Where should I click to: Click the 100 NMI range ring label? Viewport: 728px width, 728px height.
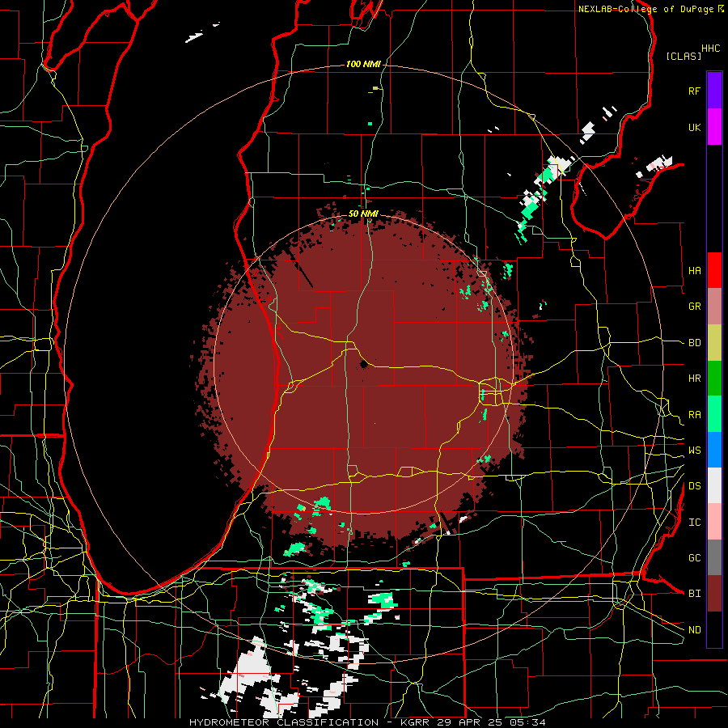pyautogui.click(x=363, y=64)
